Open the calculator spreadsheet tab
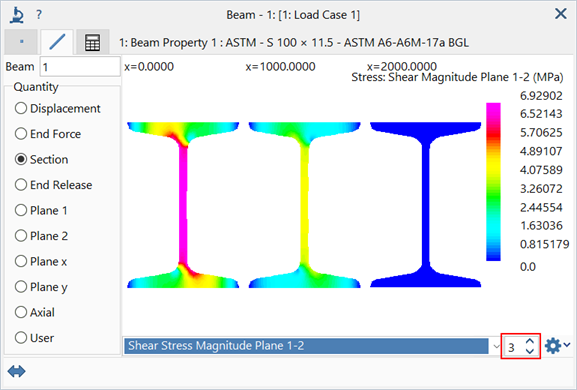 click(92, 42)
